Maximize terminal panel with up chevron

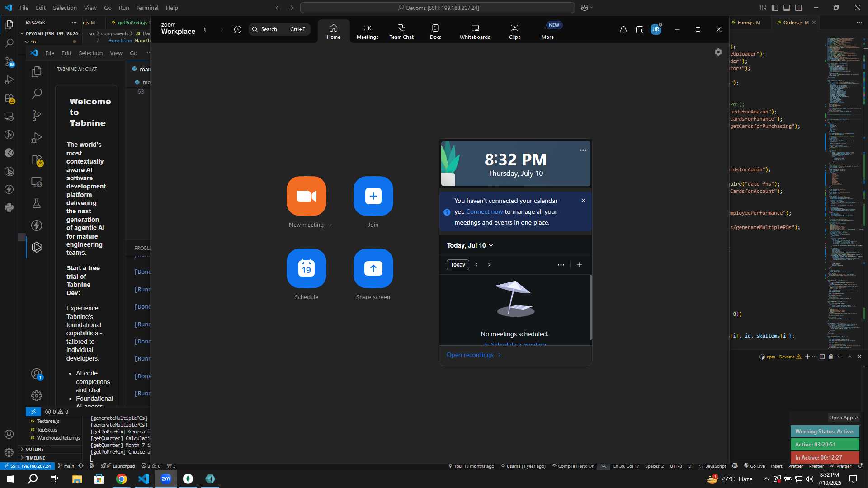click(849, 357)
